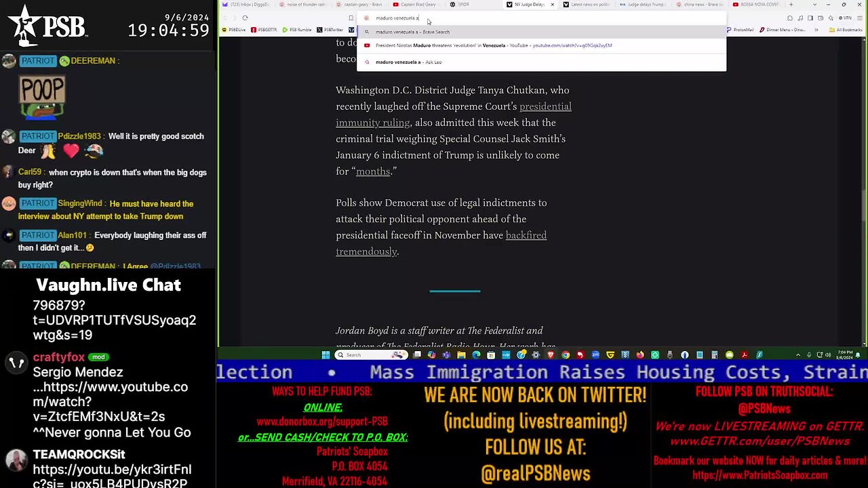The width and height of the screenshot is (868, 488).
Task: Select 'maduro venezuela a - Brave Search' suggestion
Action: pos(541,32)
